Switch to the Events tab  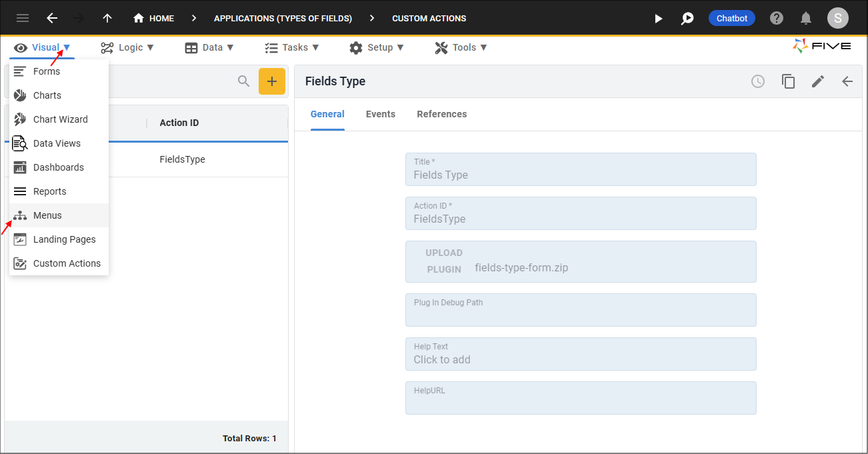point(381,114)
